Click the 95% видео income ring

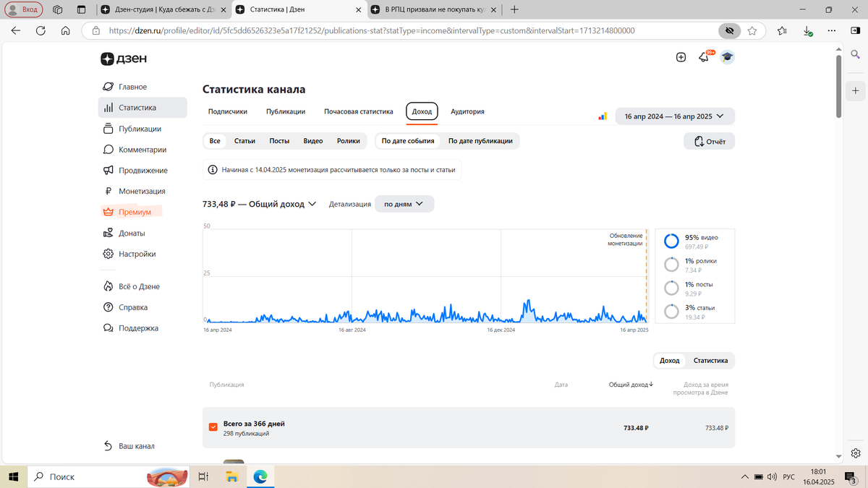(672, 241)
